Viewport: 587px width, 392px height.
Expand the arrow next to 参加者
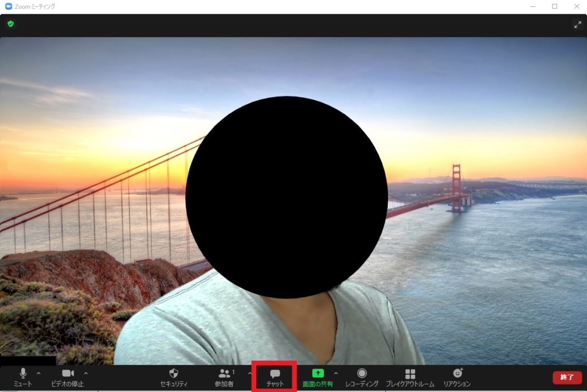tap(250, 373)
